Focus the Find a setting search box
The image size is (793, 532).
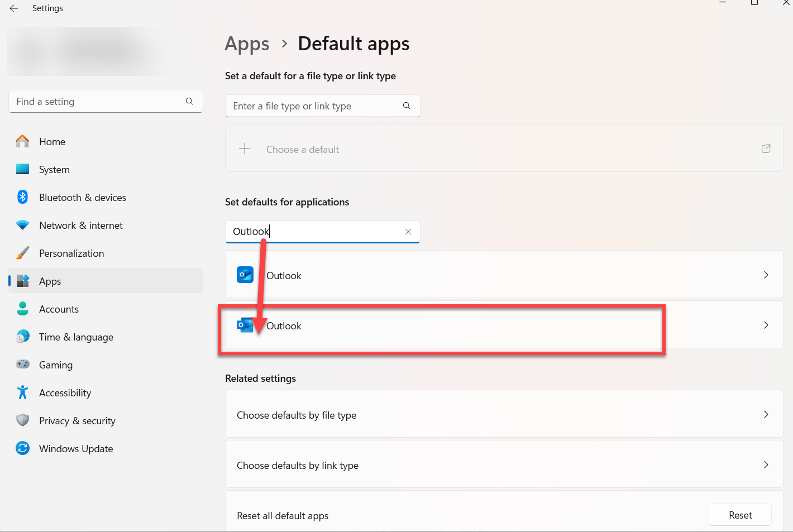pyautogui.click(x=106, y=101)
